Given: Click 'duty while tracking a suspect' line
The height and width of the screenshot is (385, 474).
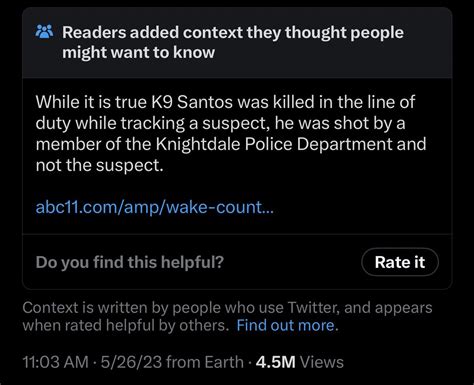Looking at the screenshot, I should pyautogui.click(x=152, y=123).
